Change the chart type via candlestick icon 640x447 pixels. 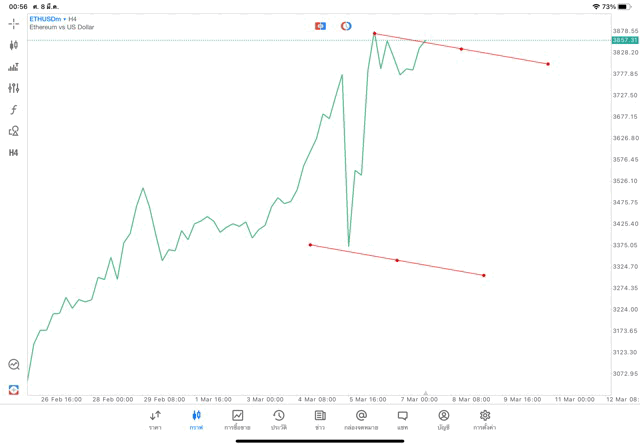(x=14, y=45)
